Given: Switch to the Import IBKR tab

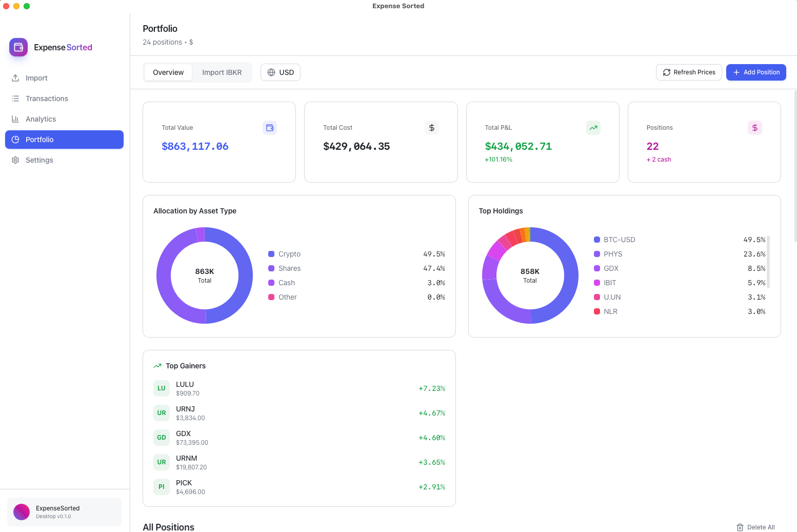Looking at the screenshot, I should tap(222, 72).
